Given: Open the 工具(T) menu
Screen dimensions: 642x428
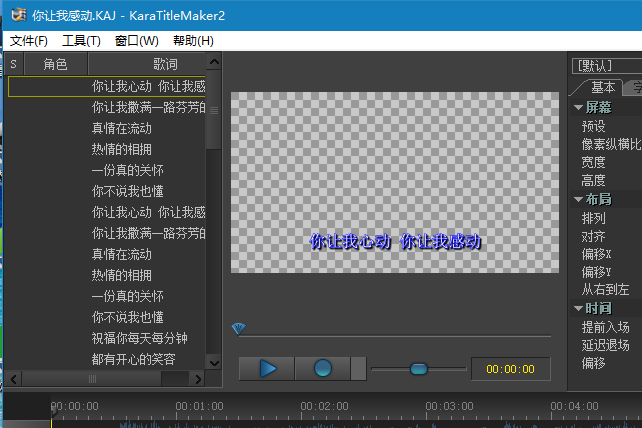Looking at the screenshot, I should click(x=81, y=41).
